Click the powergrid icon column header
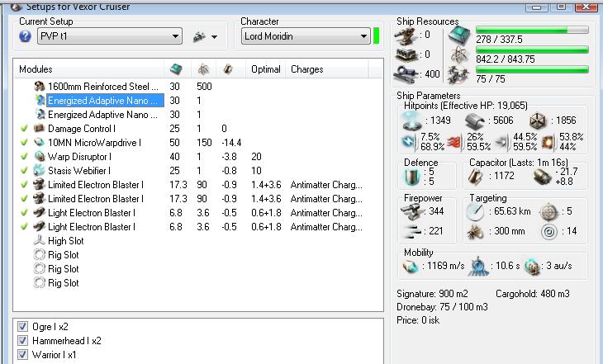 point(202,69)
